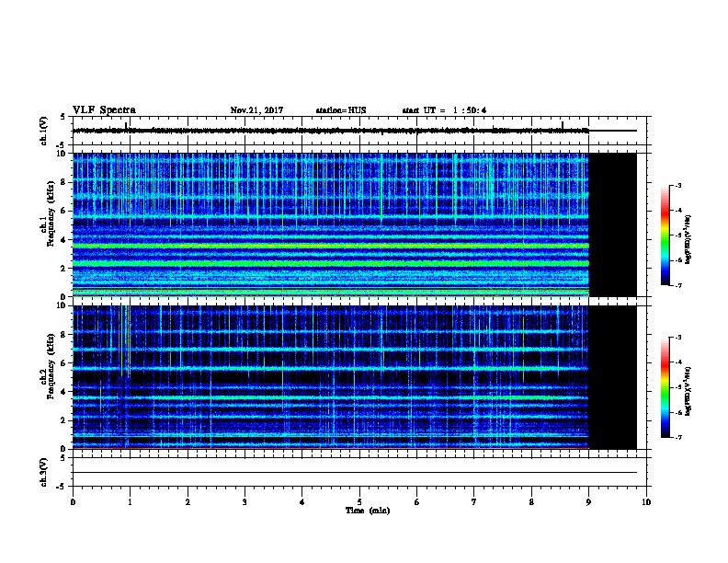Click the "ch.1(V)" waveform axis label
This screenshot has height=563, width=728.
tap(43, 131)
